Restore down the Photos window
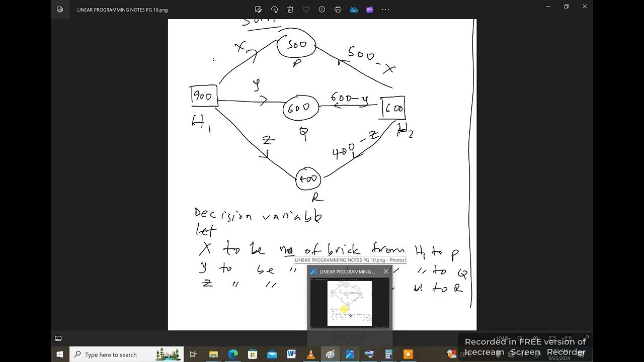 566,7
